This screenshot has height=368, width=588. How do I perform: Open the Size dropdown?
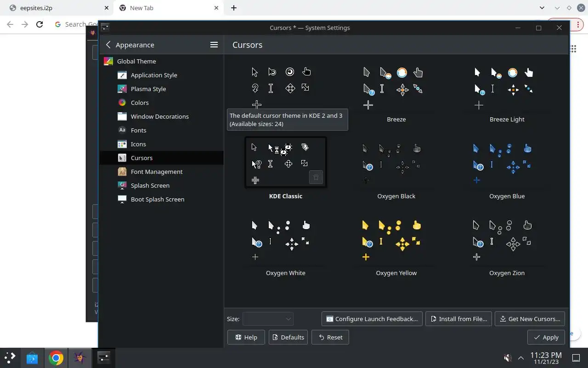(268, 319)
